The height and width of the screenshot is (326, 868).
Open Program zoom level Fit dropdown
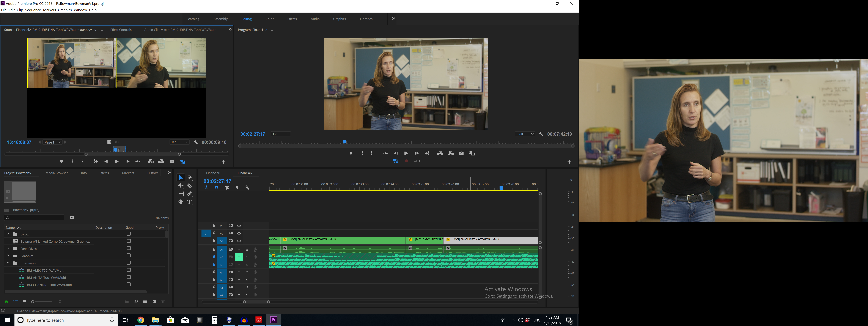click(x=281, y=134)
